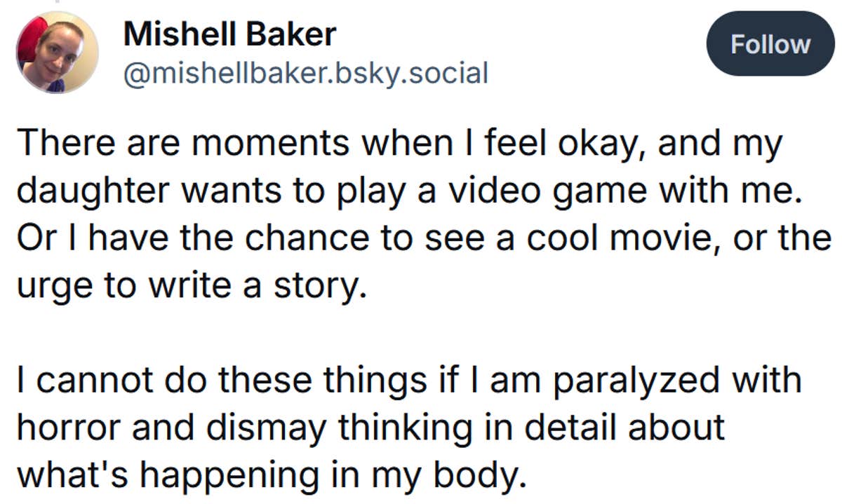View Mishell Baker's avatar in full size

[55, 52]
